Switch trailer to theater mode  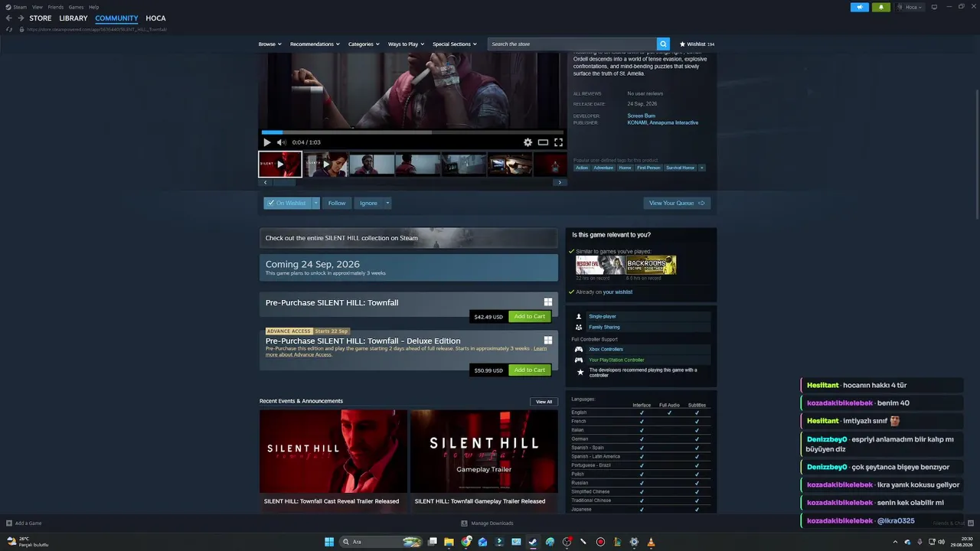pos(543,142)
